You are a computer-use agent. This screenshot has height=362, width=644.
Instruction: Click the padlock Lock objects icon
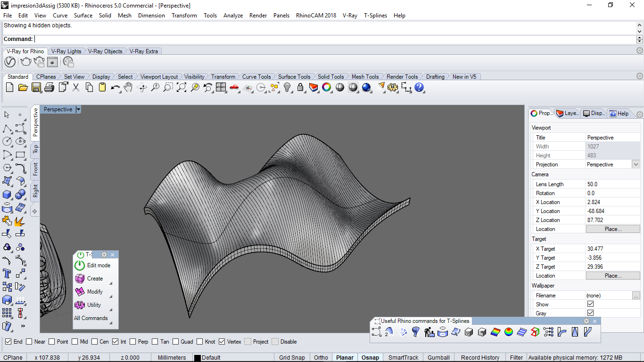(300, 87)
